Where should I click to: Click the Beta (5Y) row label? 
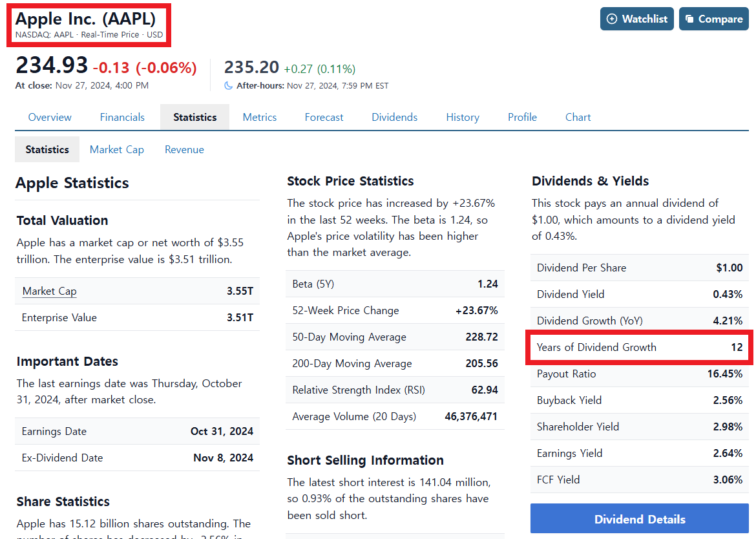pyautogui.click(x=313, y=284)
